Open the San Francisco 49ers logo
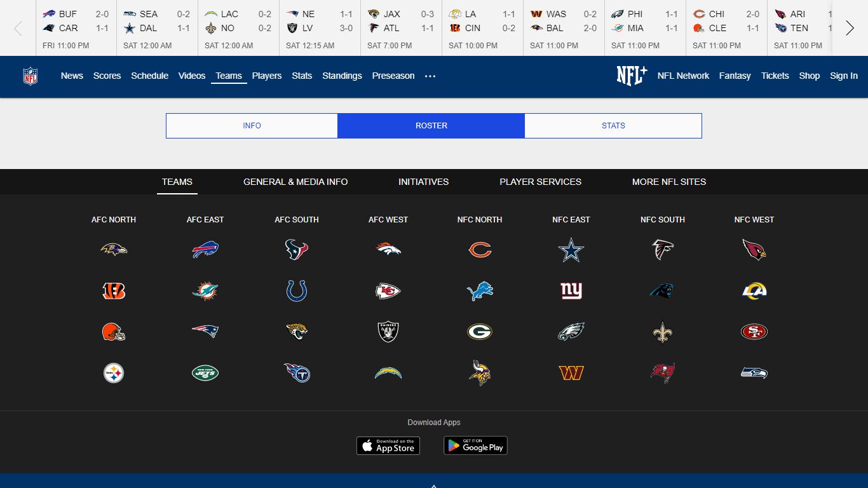This screenshot has width=868, height=488. [754, 332]
